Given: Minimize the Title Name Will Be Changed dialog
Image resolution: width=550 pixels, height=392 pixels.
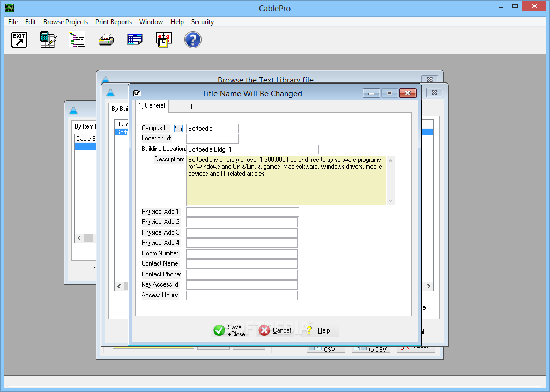Looking at the screenshot, I should [x=371, y=93].
